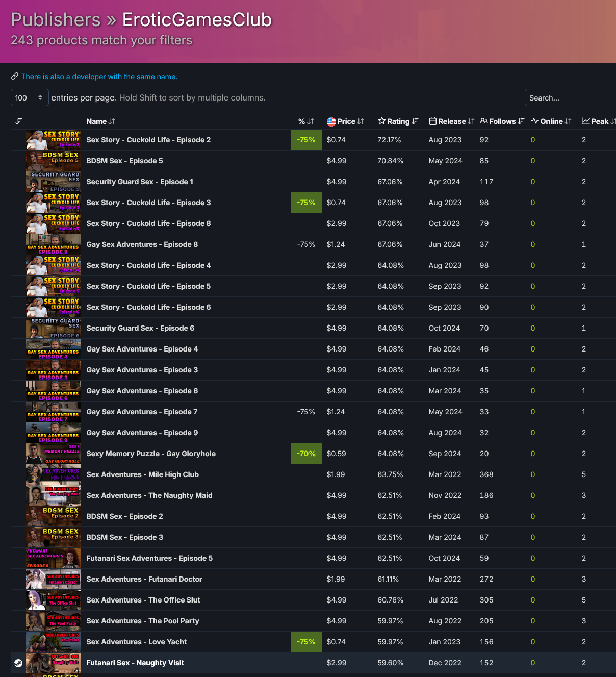Click the calendar icon in Release header
This screenshot has width=616, height=677.
(x=432, y=121)
